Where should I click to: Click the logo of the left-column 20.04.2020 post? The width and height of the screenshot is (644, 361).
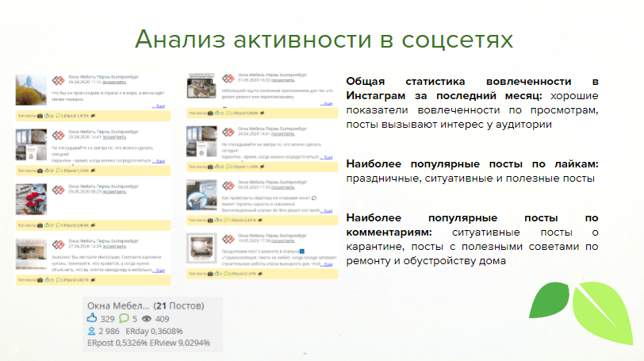point(59,135)
